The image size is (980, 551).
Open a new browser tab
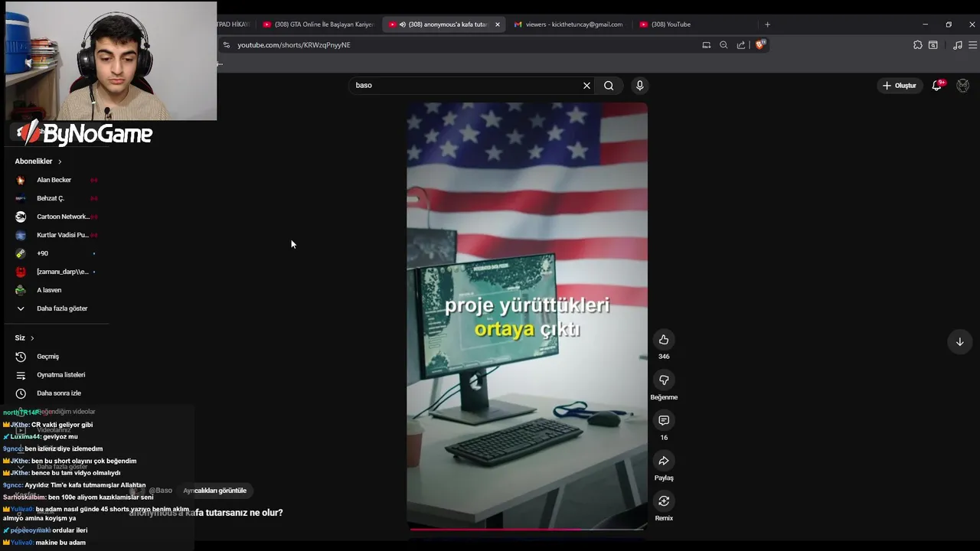(767, 24)
